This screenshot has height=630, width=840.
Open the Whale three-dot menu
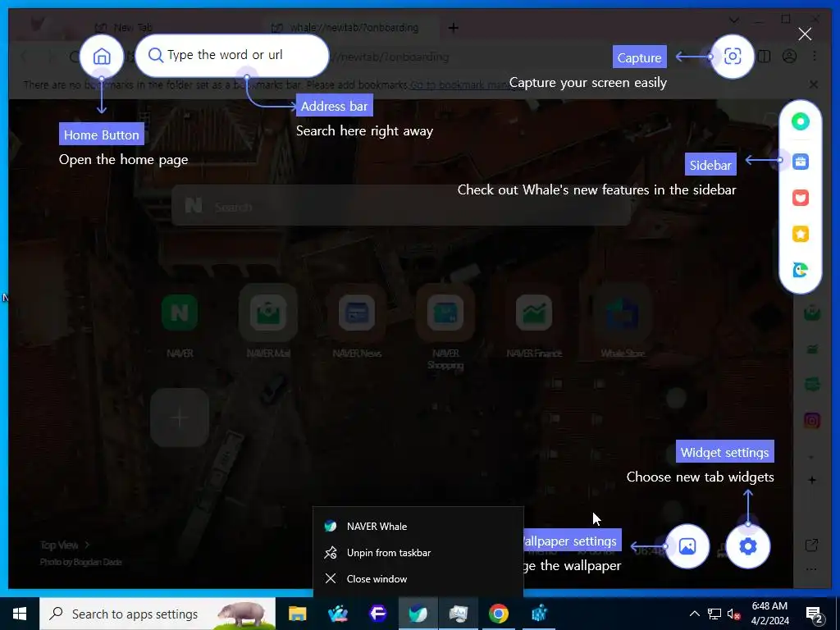click(815, 57)
